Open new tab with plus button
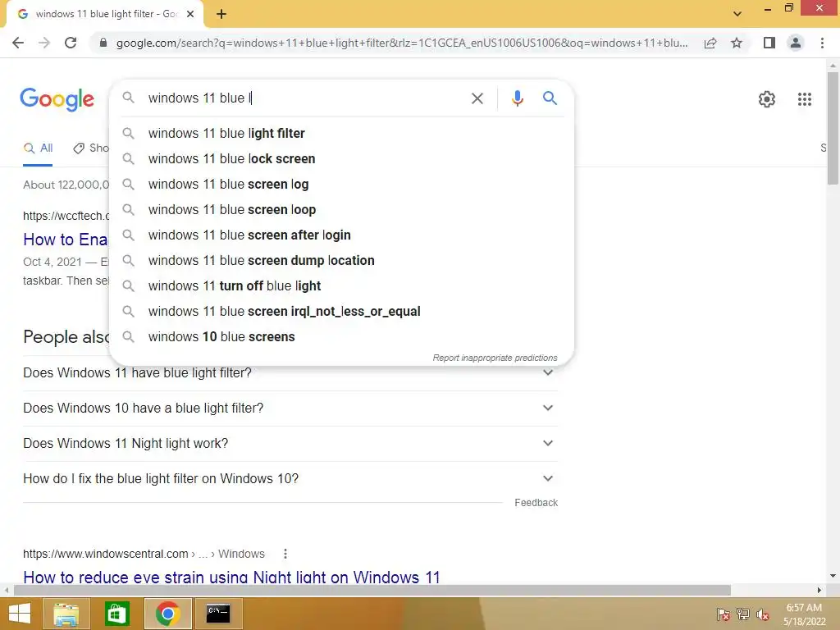The image size is (840, 630). pyautogui.click(x=221, y=14)
